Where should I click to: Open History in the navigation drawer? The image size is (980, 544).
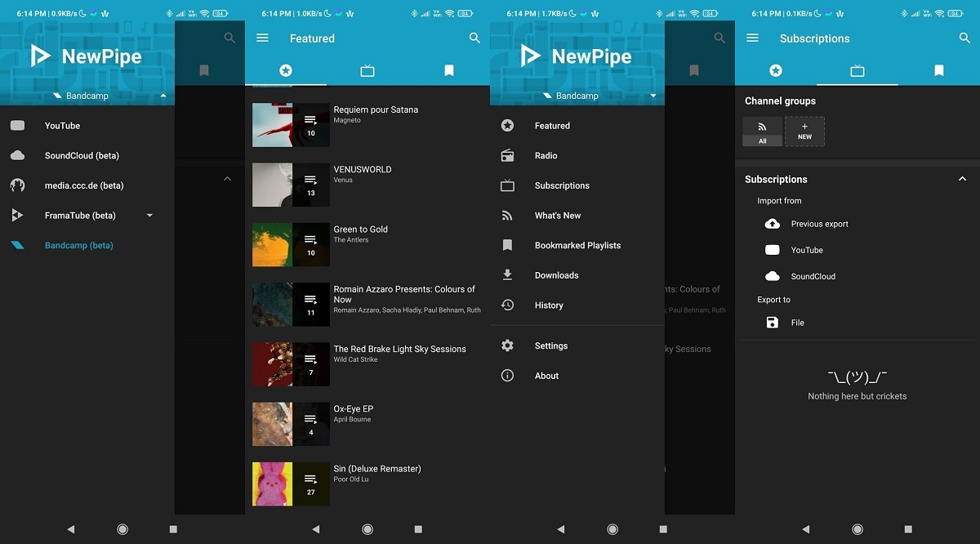click(549, 305)
